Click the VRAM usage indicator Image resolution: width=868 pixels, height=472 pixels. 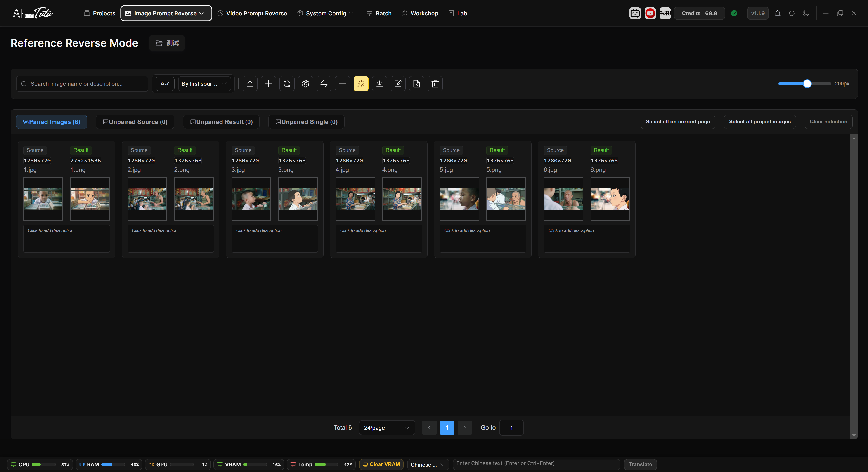[x=249, y=464]
